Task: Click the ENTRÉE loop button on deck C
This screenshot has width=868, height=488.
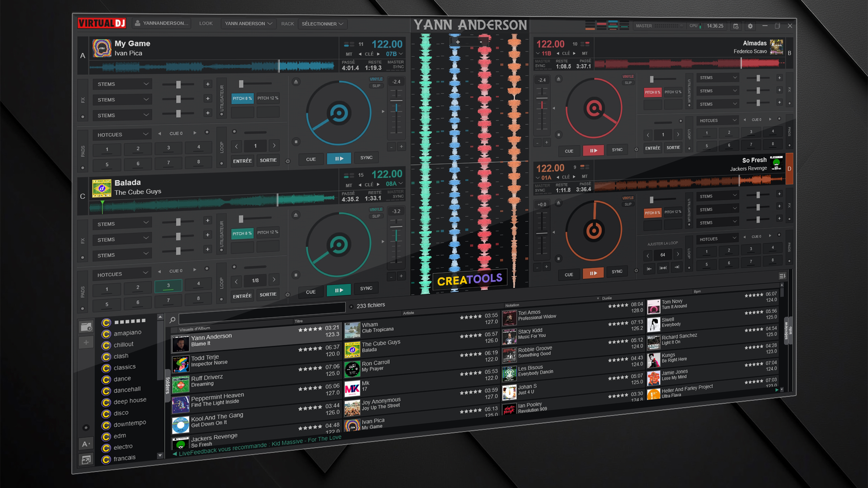Action: point(242,296)
